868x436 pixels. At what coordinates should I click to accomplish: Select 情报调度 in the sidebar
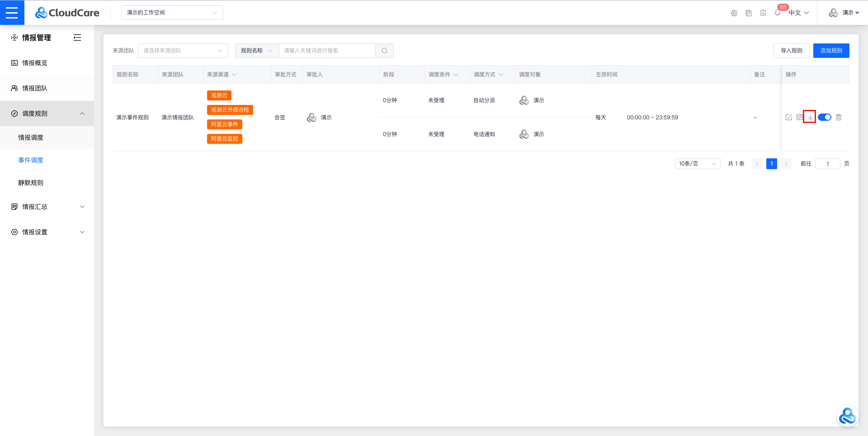31,137
